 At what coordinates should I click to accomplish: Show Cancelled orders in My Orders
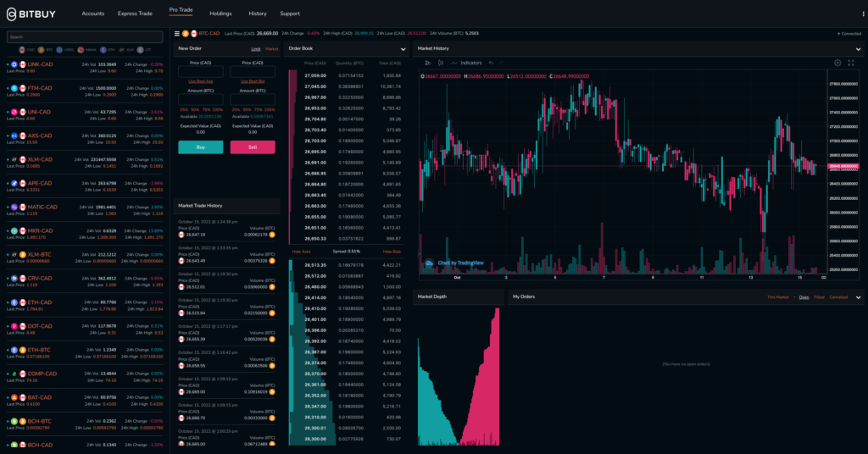click(x=838, y=297)
